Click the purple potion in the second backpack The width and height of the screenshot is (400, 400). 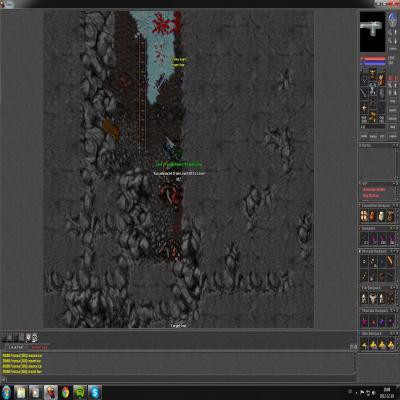coord(373,239)
